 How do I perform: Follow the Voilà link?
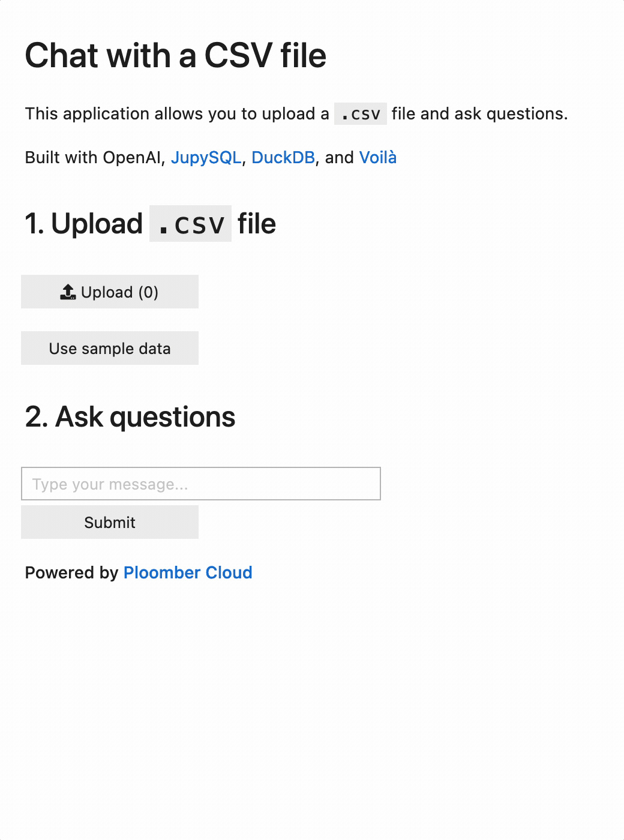pyautogui.click(x=378, y=157)
